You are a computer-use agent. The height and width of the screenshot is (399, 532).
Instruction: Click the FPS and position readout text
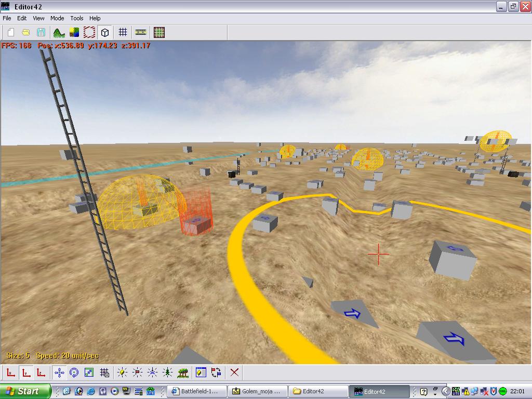(x=76, y=46)
